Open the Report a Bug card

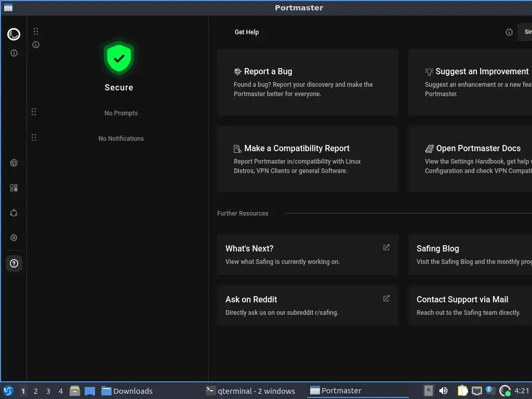[308, 82]
